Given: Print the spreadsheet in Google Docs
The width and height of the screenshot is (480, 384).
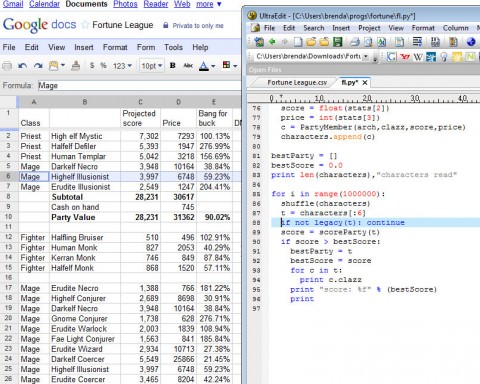Looking at the screenshot, I should coord(7,66).
